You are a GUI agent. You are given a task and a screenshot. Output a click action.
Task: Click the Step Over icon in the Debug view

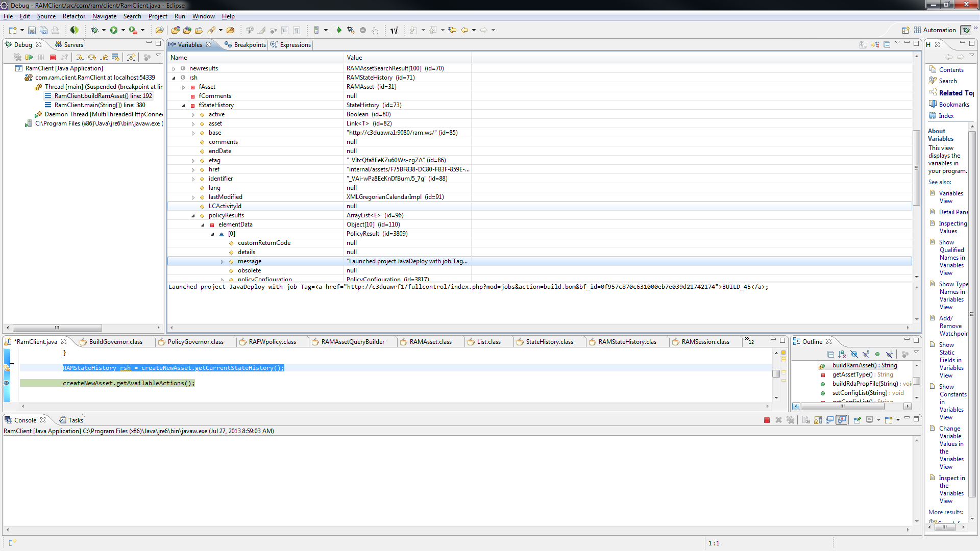[x=92, y=58]
